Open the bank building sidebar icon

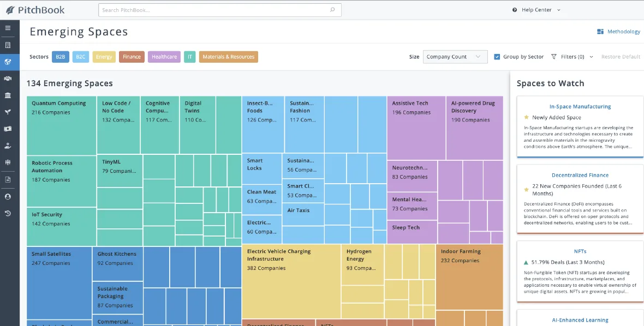point(8,95)
